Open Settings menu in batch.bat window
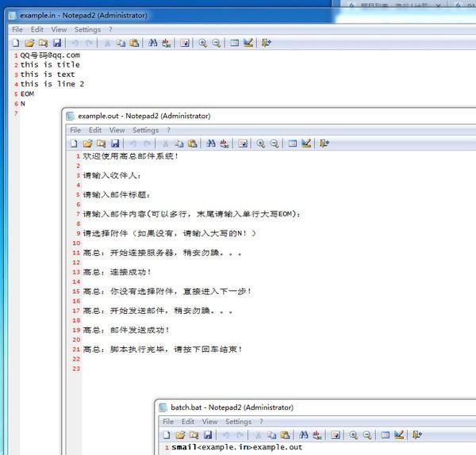 coord(238,422)
